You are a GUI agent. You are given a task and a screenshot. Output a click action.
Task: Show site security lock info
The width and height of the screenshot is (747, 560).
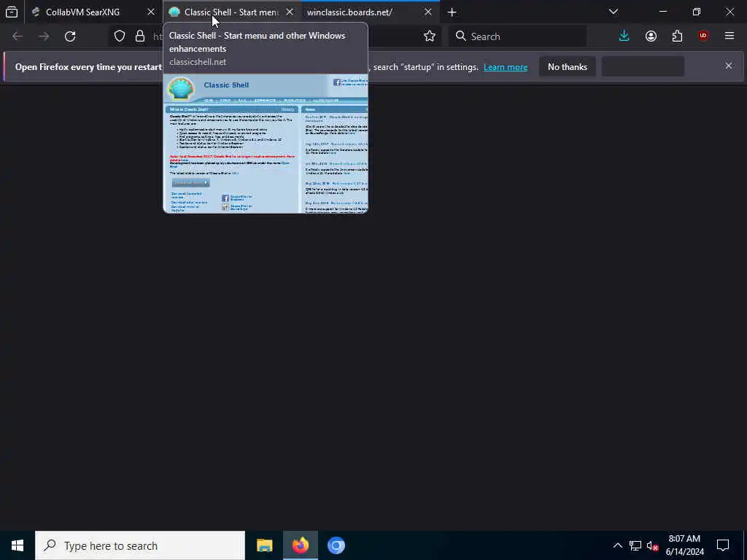pyautogui.click(x=140, y=36)
